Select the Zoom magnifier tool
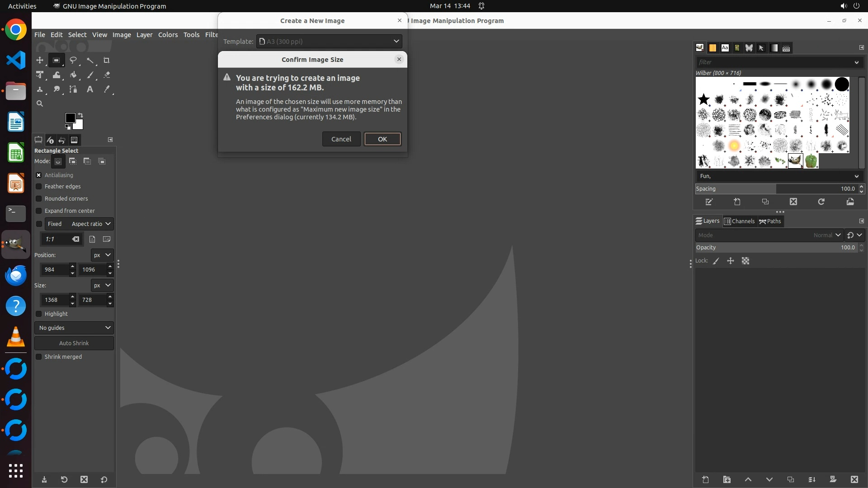Screen dimensions: 868x488 (40, 103)
